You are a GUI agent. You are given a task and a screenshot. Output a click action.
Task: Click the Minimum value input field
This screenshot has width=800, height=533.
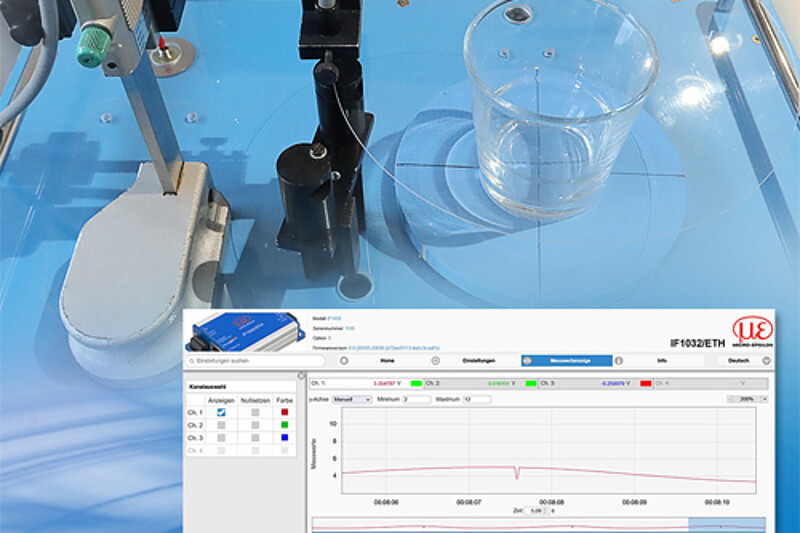416,399
